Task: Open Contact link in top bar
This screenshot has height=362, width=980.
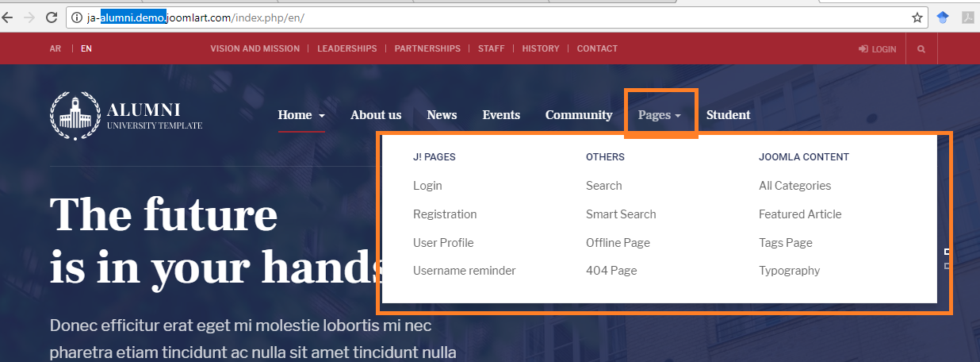Action: [597, 48]
